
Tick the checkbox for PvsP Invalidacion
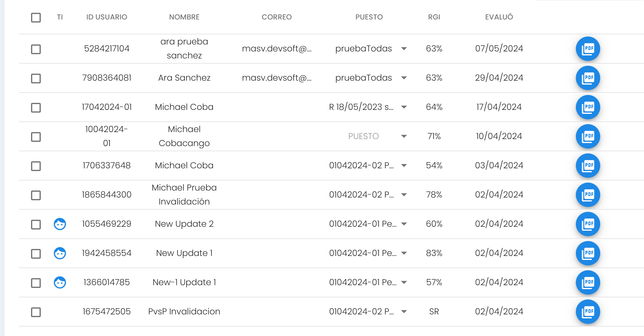coord(36,312)
